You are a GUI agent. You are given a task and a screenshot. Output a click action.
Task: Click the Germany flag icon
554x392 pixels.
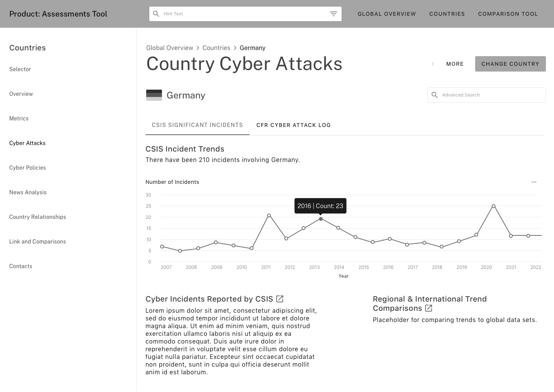tap(154, 95)
